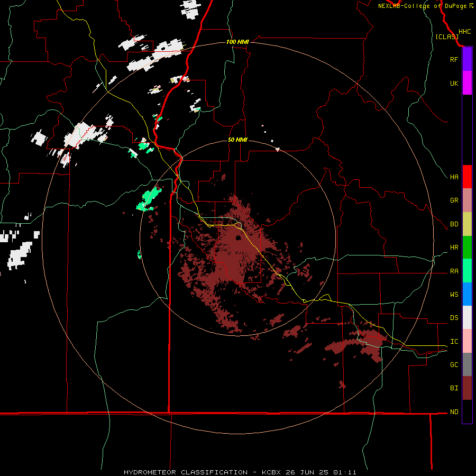The height and width of the screenshot is (476, 476).
Task: Click the DS legend label
Action: [x=454, y=318]
